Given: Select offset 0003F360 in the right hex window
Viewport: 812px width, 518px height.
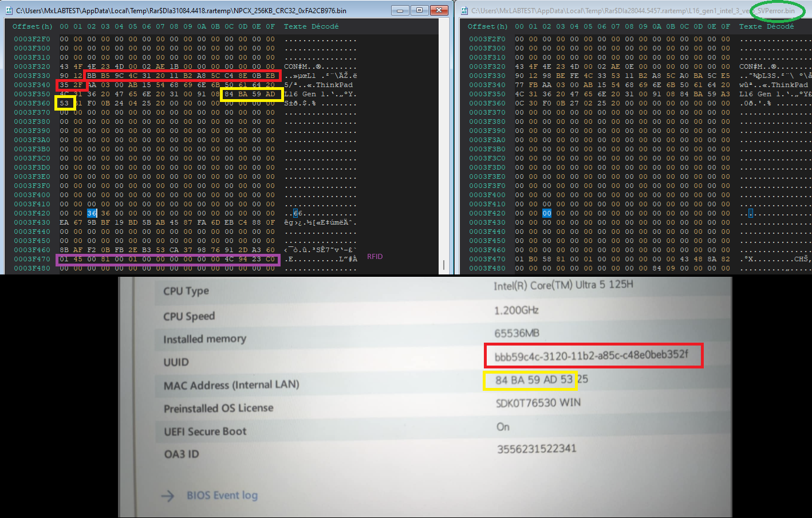Looking at the screenshot, I should tap(487, 103).
